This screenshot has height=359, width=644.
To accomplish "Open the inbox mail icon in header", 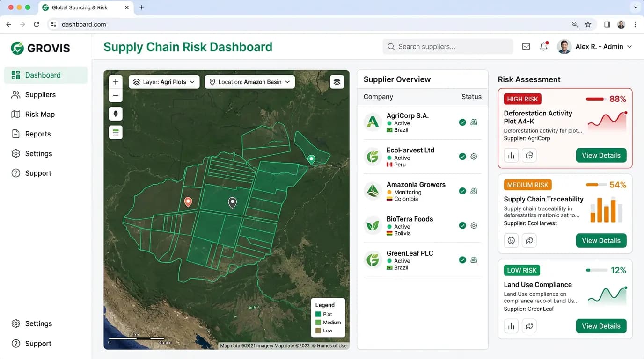I will pos(526,46).
